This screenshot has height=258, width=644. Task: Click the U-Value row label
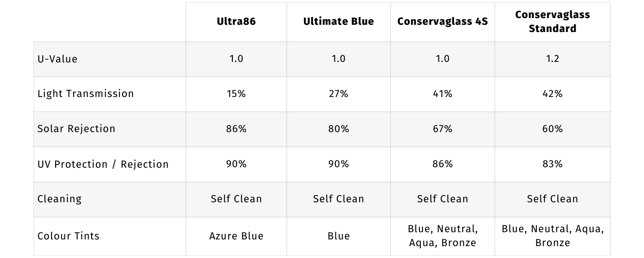click(57, 59)
